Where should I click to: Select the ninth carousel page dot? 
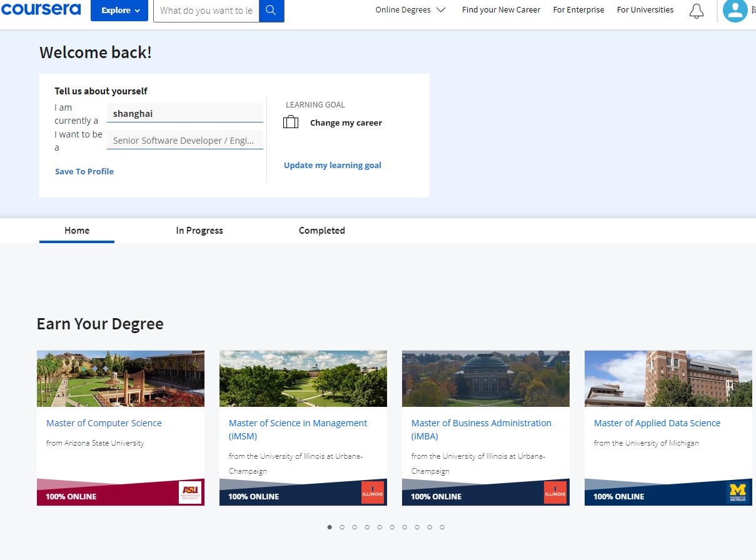point(430,527)
